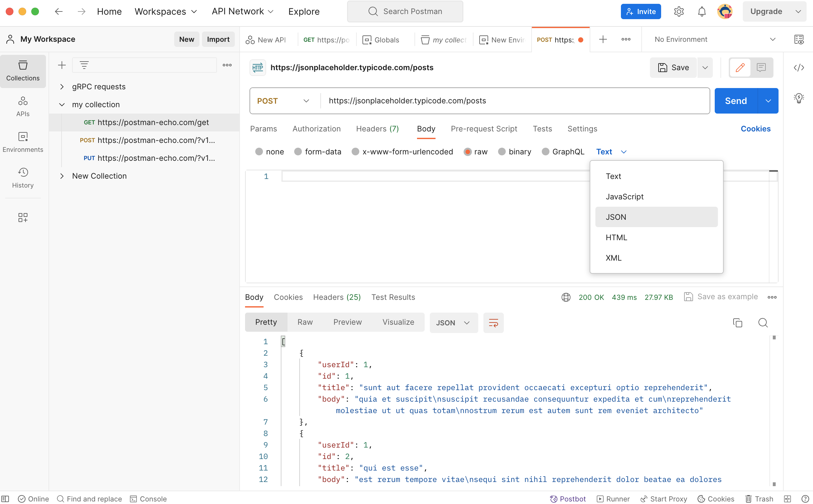The width and height of the screenshot is (813, 504).
Task: Open the API Network dropdown
Action: [242, 11]
